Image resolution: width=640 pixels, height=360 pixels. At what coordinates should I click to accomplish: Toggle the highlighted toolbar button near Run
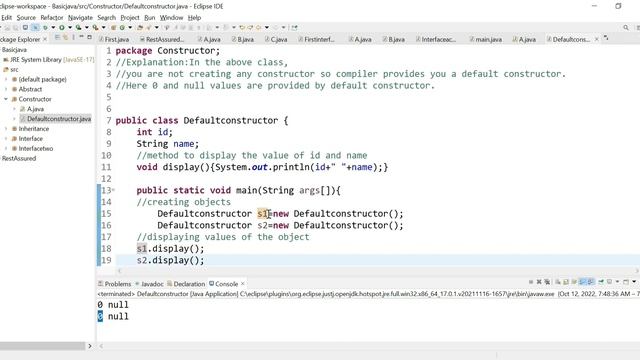tap(36, 27)
